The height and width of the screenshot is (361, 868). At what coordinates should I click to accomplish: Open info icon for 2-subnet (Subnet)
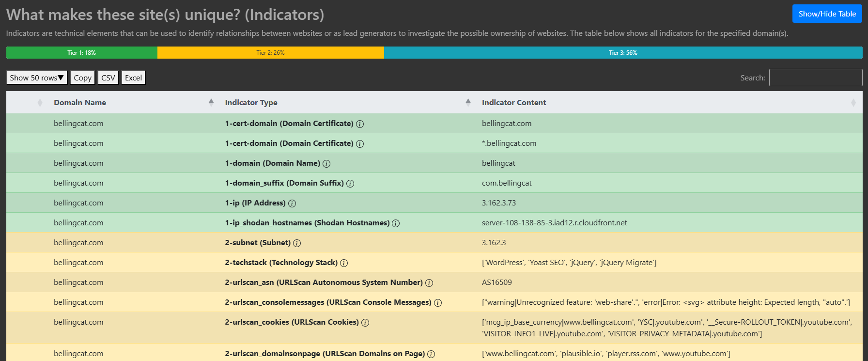click(x=297, y=243)
